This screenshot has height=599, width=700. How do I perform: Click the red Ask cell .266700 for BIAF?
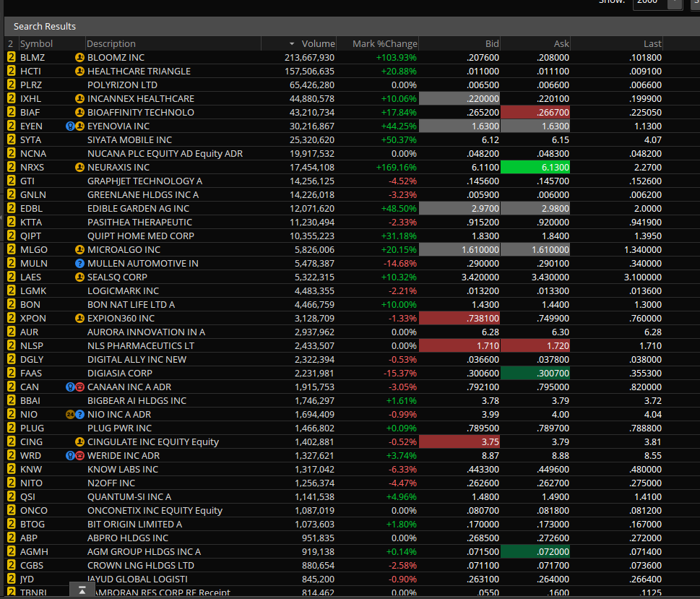tap(535, 112)
